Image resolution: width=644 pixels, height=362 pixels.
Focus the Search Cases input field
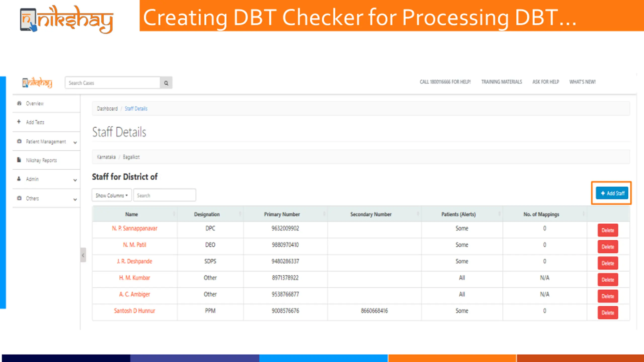[x=112, y=83]
